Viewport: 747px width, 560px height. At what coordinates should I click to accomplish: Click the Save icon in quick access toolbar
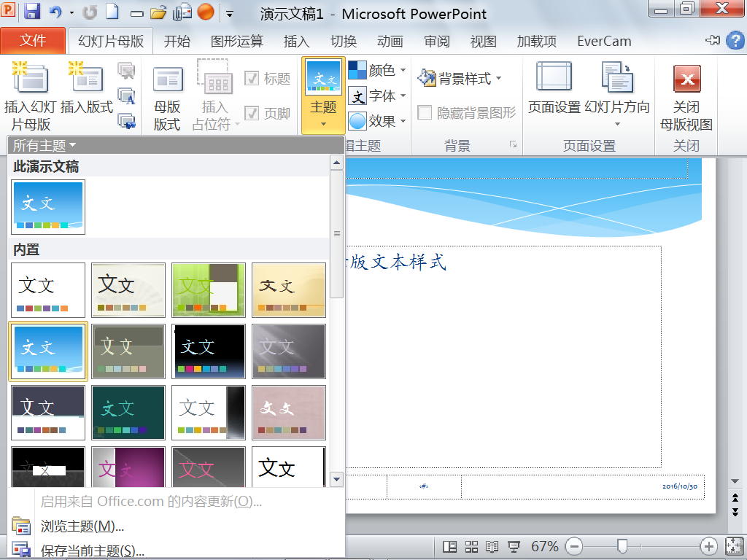(32, 11)
